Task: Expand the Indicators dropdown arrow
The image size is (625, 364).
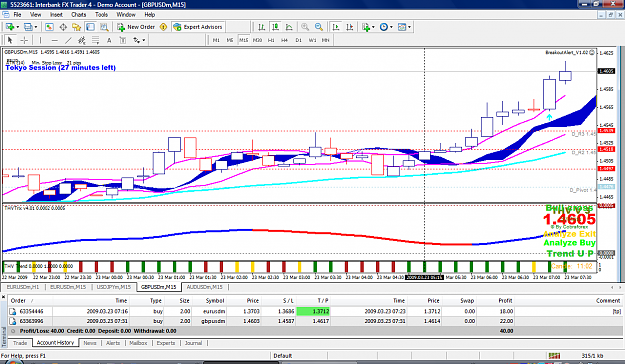Action: point(373,27)
